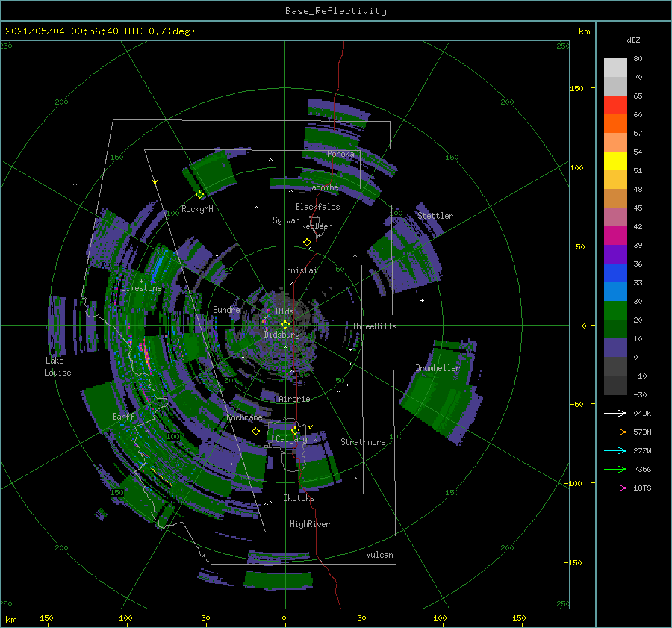Screen dimensions: 672x628
Task: Click the Stettler city label
Action: (435, 216)
